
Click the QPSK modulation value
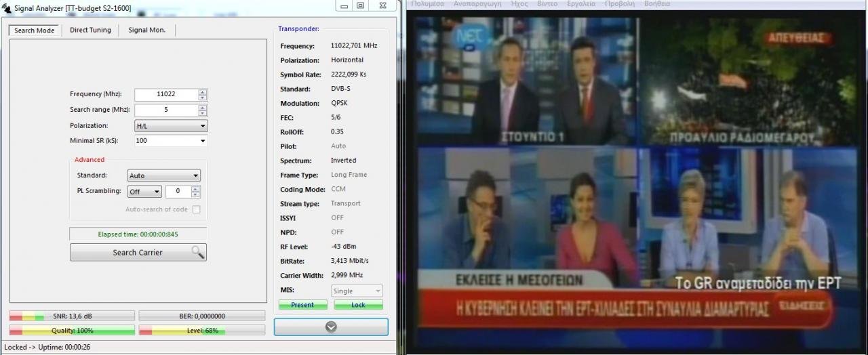[340, 103]
